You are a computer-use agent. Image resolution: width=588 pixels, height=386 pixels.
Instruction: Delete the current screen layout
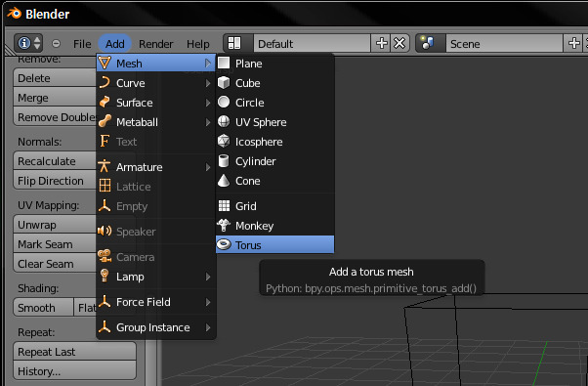(x=399, y=44)
